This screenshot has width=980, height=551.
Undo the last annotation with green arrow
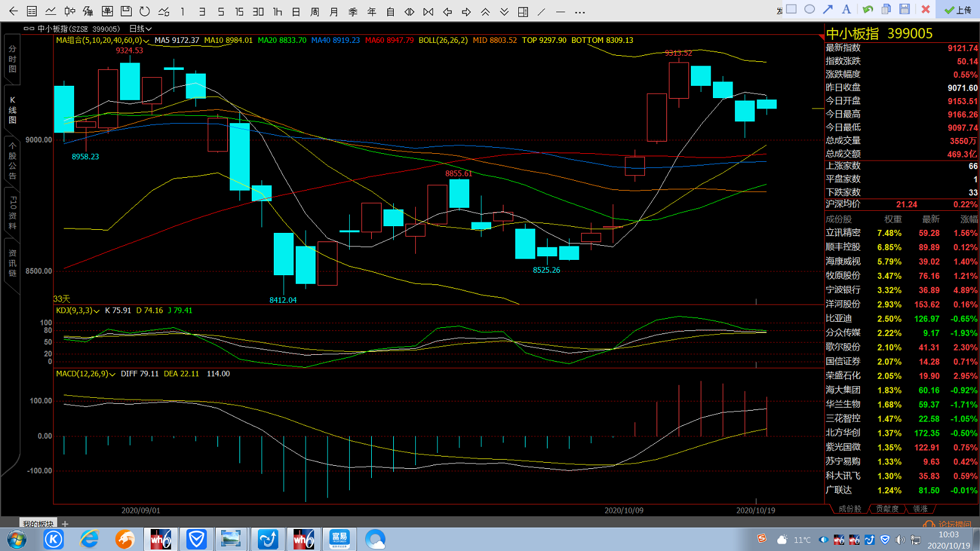click(868, 9)
